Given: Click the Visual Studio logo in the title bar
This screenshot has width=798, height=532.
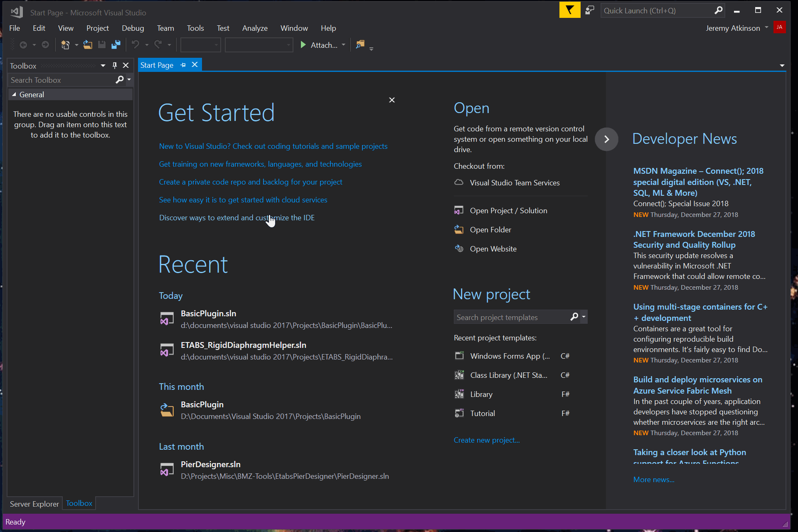Looking at the screenshot, I should (x=17, y=12).
